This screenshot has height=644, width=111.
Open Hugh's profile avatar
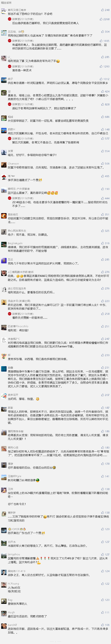pyautogui.click(x=4, y=614)
